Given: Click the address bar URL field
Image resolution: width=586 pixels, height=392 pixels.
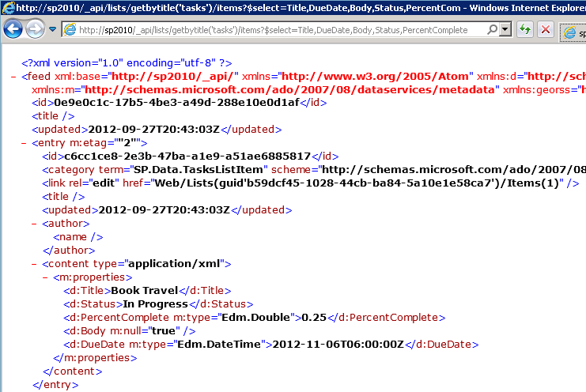Looking at the screenshot, I should (x=273, y=30).
